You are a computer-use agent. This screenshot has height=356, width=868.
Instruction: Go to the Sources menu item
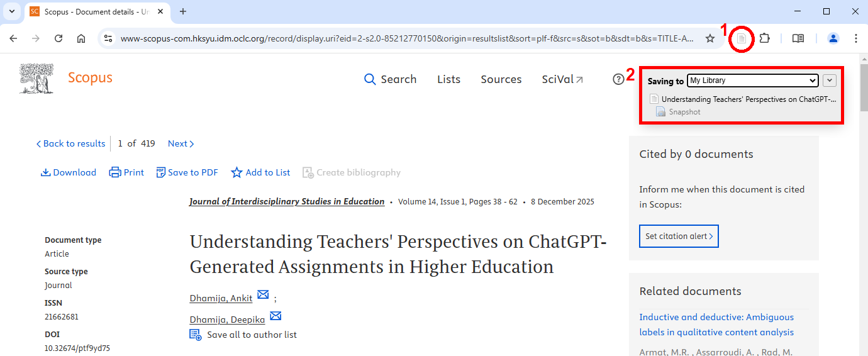501,79
